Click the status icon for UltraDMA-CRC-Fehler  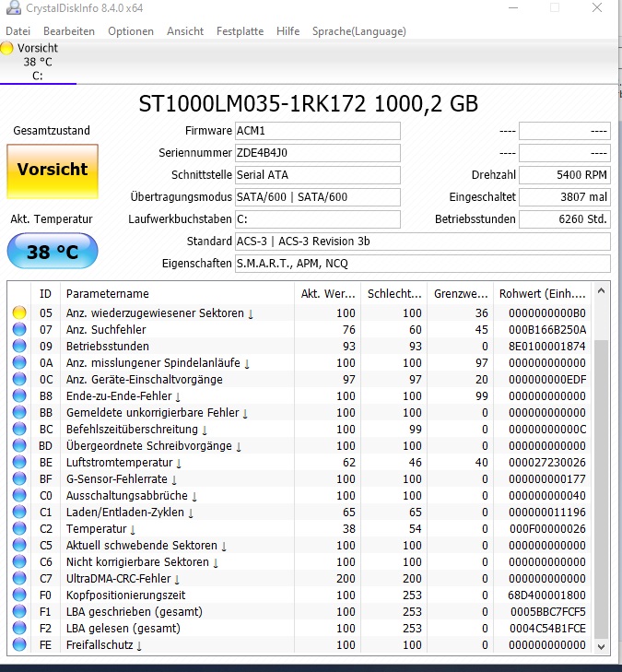[19, 579]
